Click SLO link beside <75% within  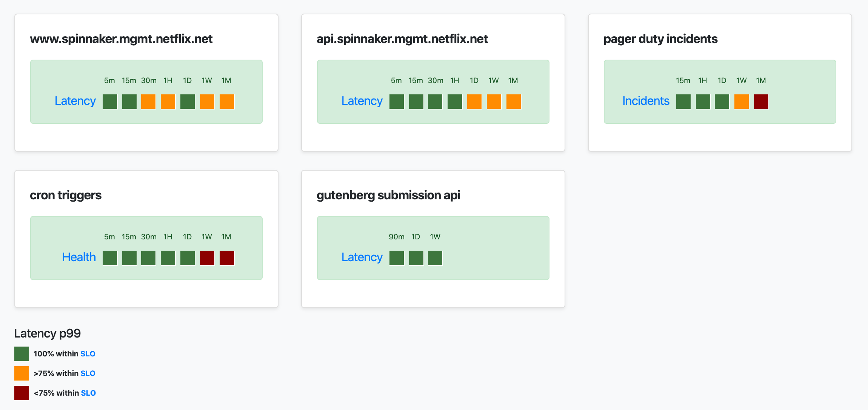88,393
